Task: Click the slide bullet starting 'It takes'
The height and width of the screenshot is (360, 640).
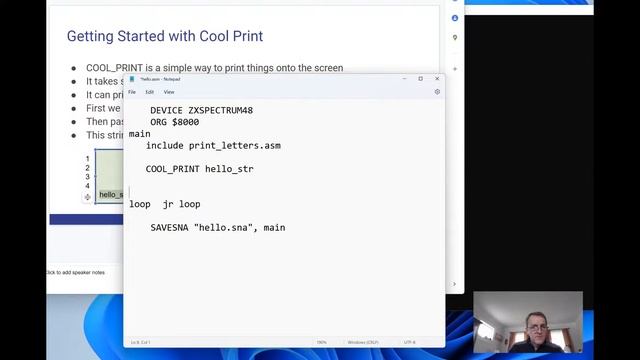Action: [104, 82]
